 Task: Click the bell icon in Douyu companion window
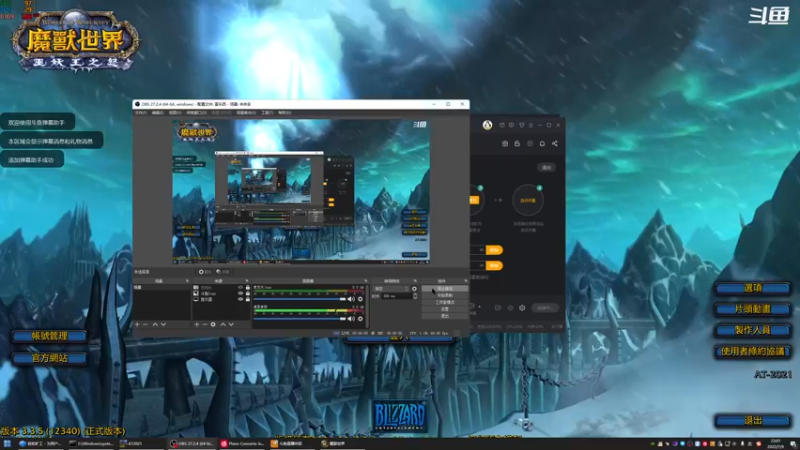point(542,143)
